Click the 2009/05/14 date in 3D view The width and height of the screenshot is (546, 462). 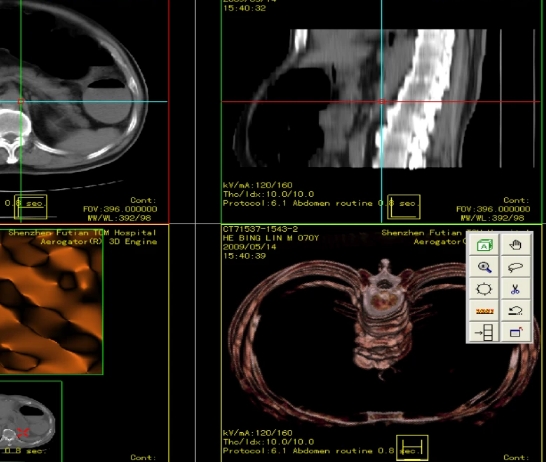(x=249, y=247)
